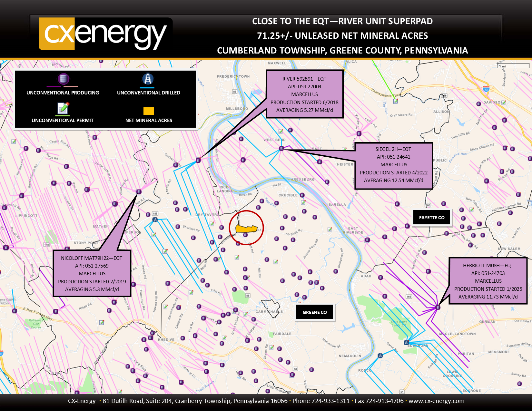Image resolution: width=532 pixels, height=411 pixels.
Task: Click CUMBERLAND TOWNSHIP, GREENE COUNTY heading
Action: tap(342, 50)
